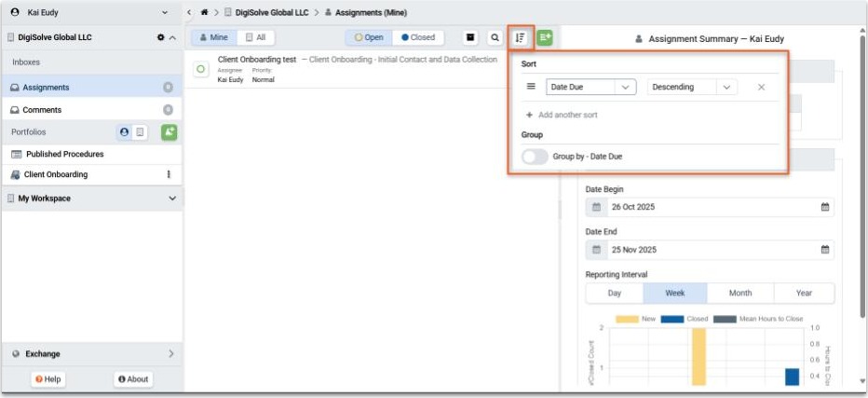Open Client Onboarding three-dot menu

[169, 174]
